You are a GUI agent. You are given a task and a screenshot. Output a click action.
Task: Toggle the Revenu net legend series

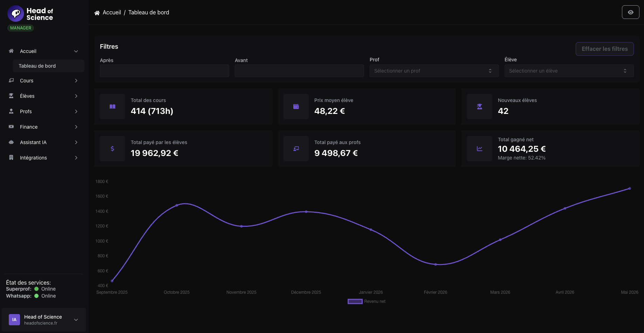tap(366, 301)
